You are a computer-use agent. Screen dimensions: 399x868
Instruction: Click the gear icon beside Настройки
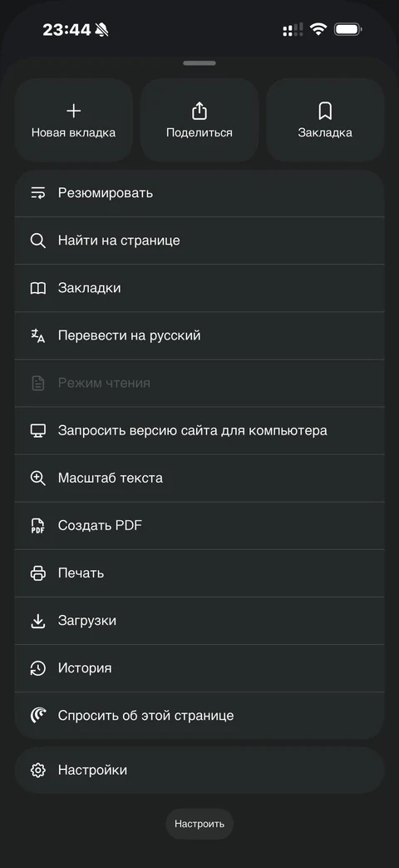(37, 770)
